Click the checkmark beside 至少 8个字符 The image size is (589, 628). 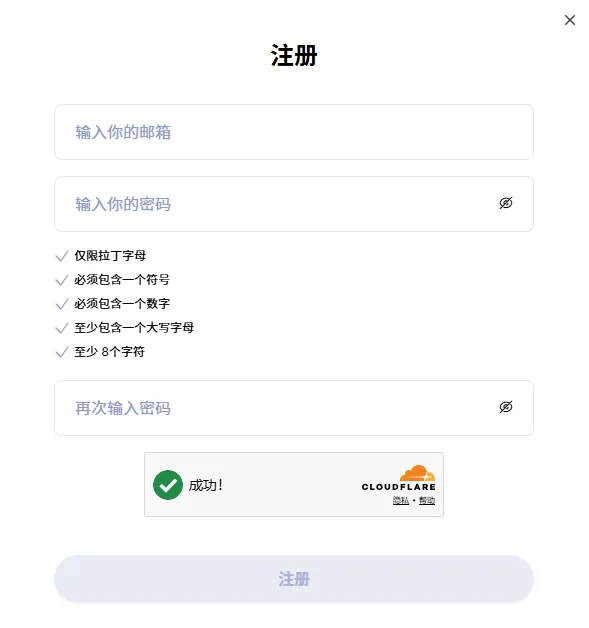point(62,352)
